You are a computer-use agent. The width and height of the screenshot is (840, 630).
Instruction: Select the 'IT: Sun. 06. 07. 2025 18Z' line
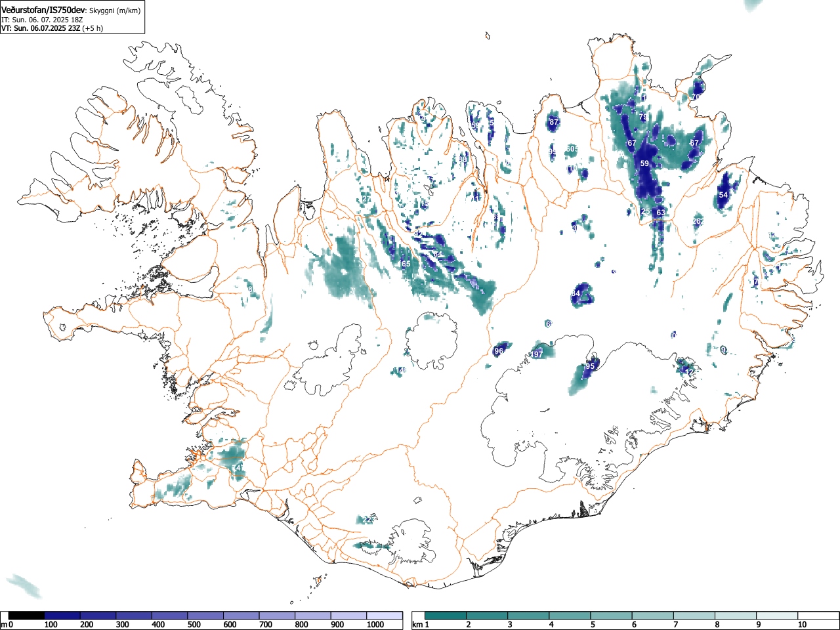point(43,20)
